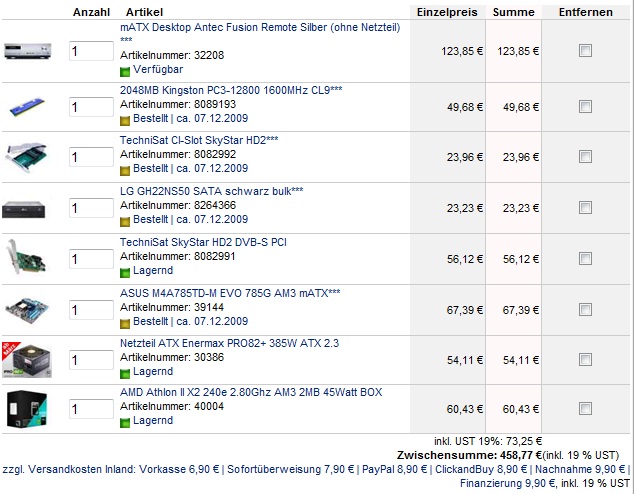634x494 pixels.
Task: Click green Lagernd icon for Enermax PRO82+
Action: coord(125,374)
